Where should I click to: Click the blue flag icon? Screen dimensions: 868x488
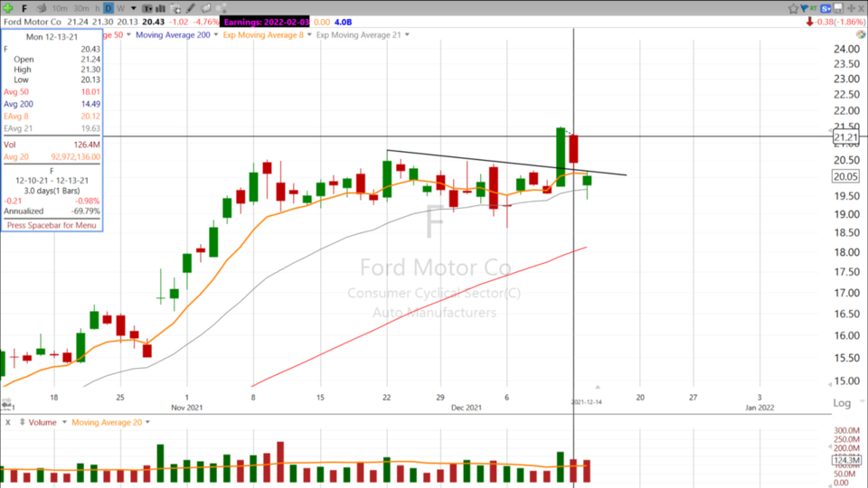pos(805,8)
